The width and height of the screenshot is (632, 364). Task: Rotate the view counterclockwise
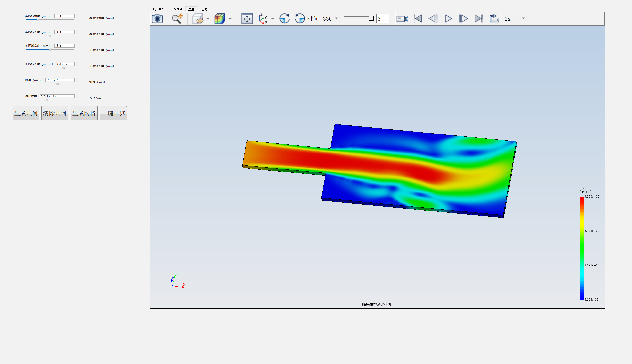coord(300,19)
